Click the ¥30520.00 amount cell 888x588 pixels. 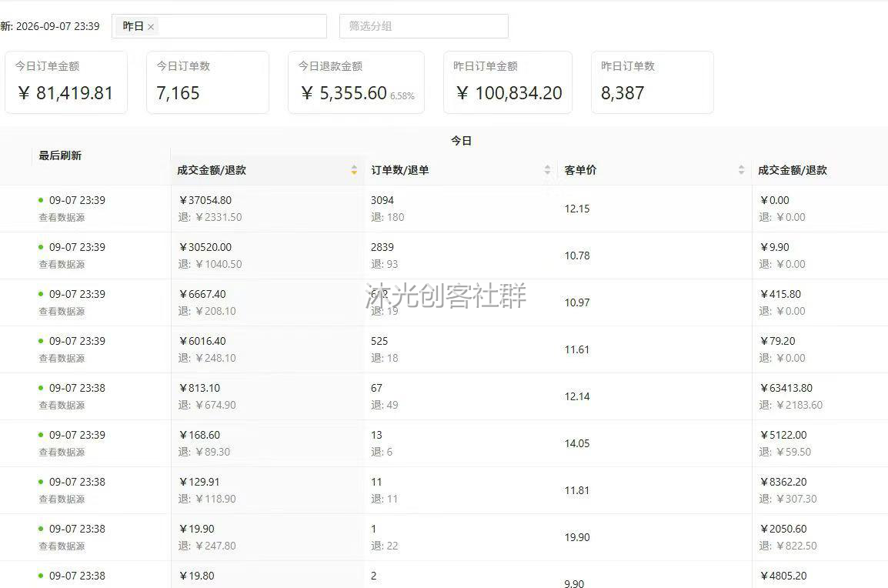click(x=205, y=248)
